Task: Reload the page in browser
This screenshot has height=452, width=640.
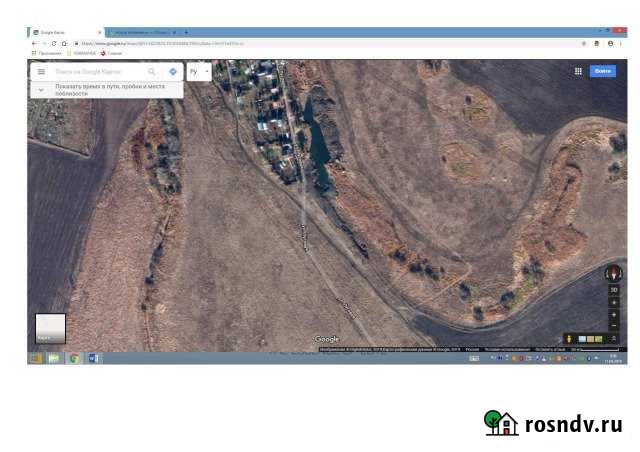Action: point(53,44)
